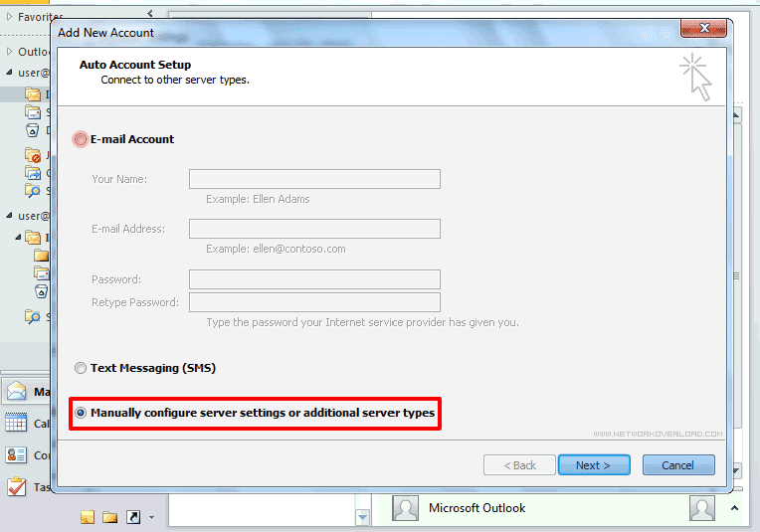Expand the People Pane with the arrow
The image size is (760, 532).
733,508
